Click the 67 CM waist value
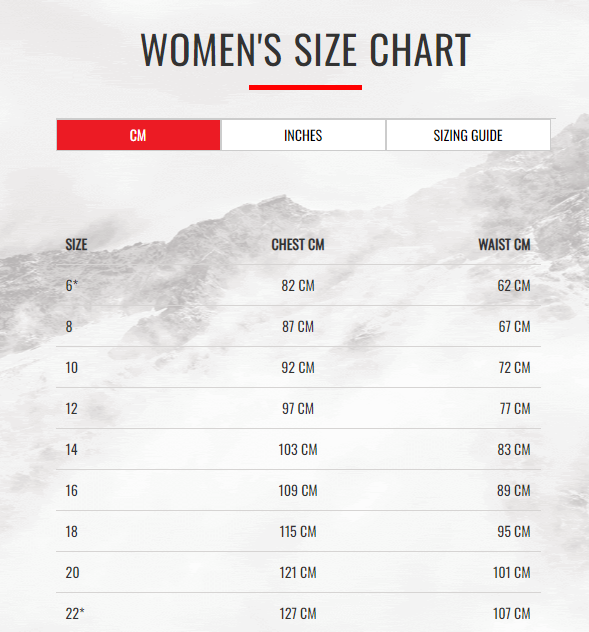Screen dimensions: 589x632 click(x=514, y=326)
